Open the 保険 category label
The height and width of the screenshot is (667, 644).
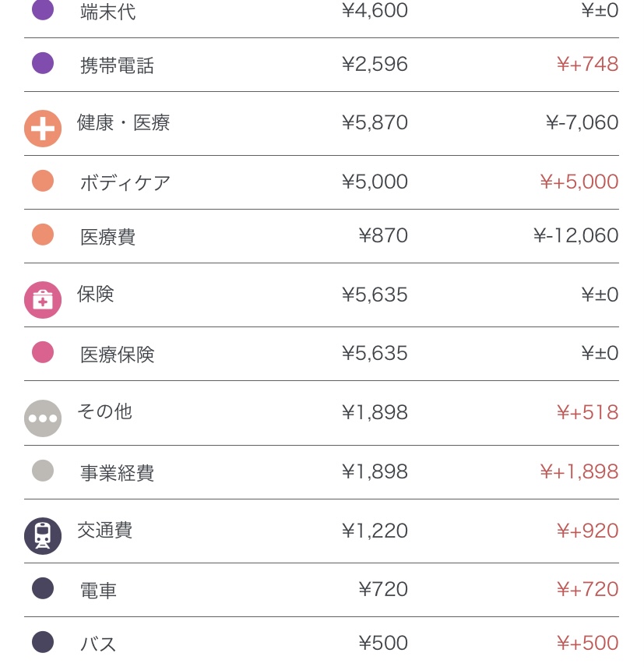(96, 294)
